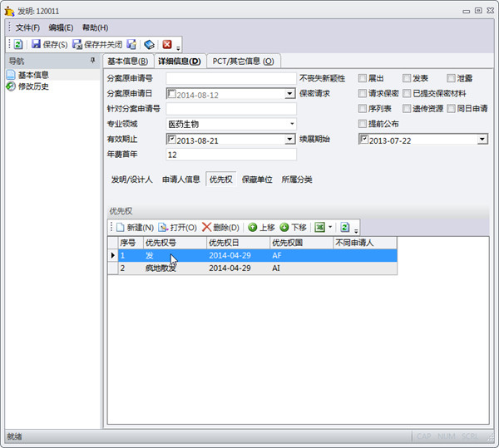The width and height of the screenshot is (499, 448).
Task: Switch to the 申请人信息 sub-tab
Action: [x=181, y=180]
